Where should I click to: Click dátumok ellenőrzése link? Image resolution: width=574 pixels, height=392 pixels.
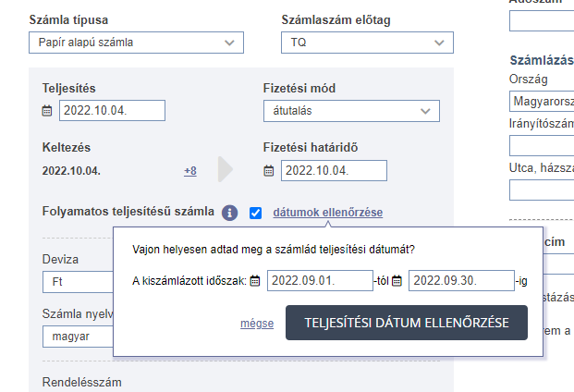(x=328, y=213)
